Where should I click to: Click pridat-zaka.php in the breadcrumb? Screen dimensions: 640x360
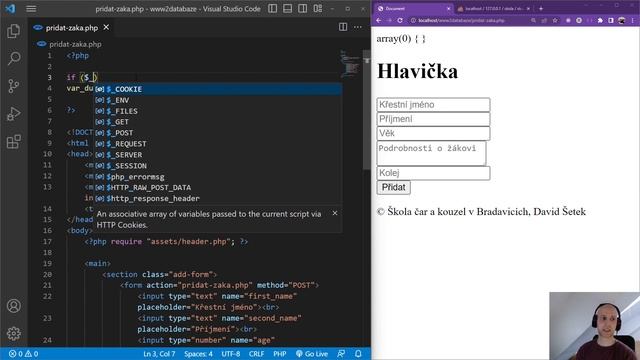click(75, 44)
